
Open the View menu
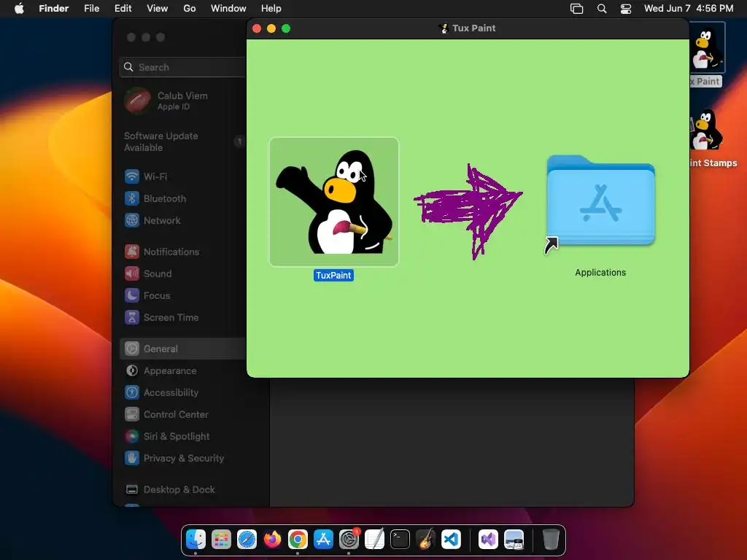pos(158,9)
